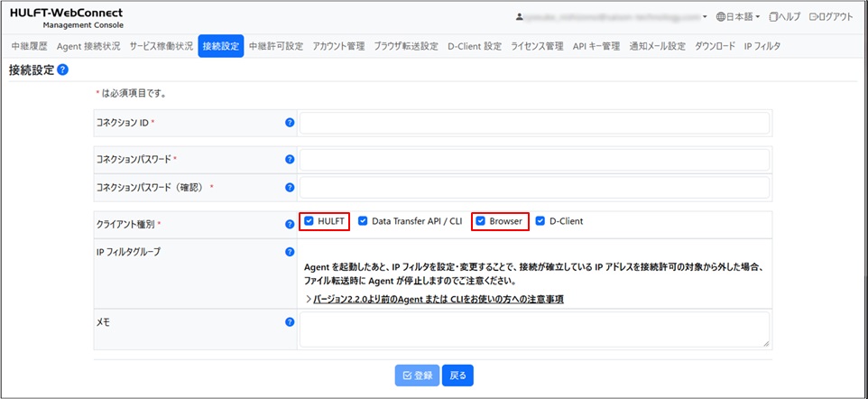Open バージョン2.2.0より前のAgent 注意事項 link
Image resolution: width=868 pixels, height=399 pixels.
(439, 300)
